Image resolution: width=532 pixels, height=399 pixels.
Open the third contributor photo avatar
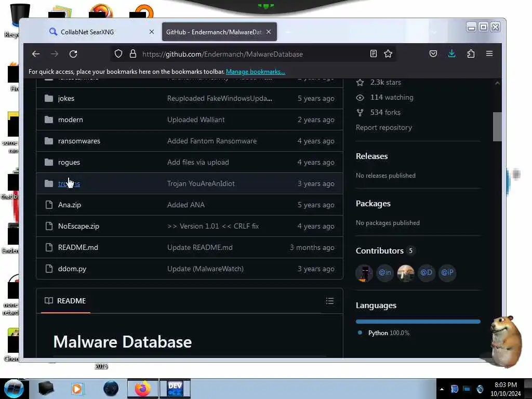pyautogui.click(x=405, y=273)
